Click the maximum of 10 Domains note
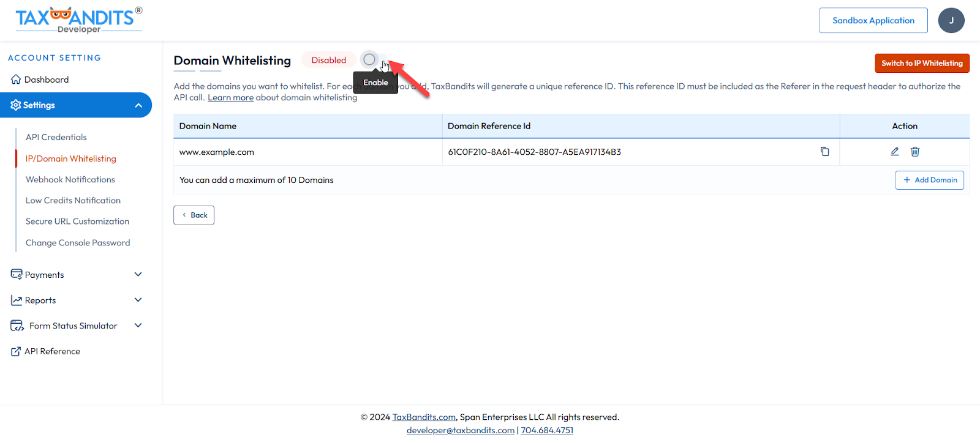This screenshot has width=980, height=443. click(256, 180)
